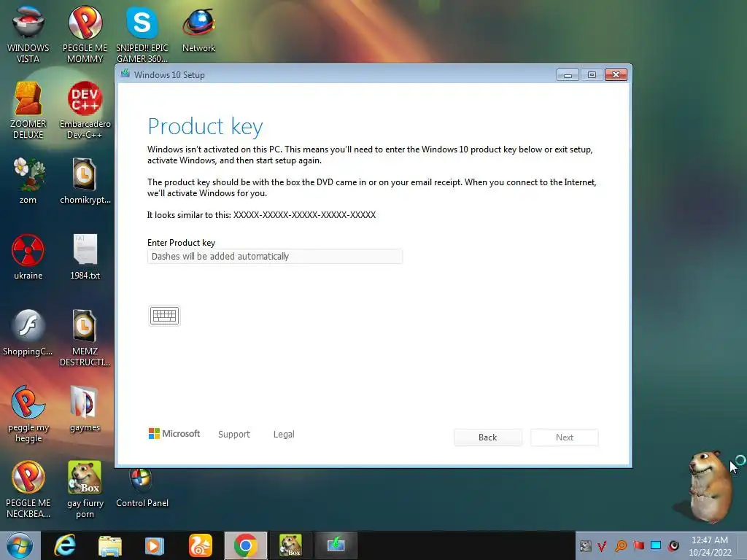Select the peggle my heggle desktop icon

click(x=28, y=413)
